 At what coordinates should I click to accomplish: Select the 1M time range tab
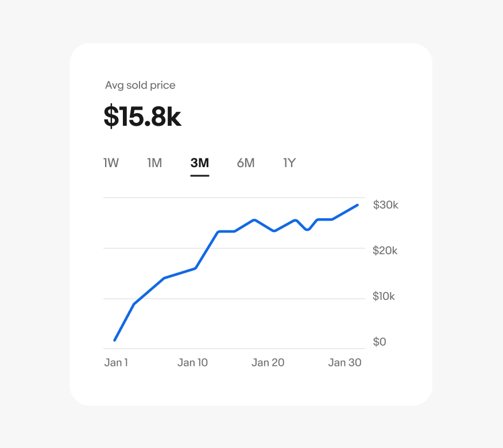(154, 163)
